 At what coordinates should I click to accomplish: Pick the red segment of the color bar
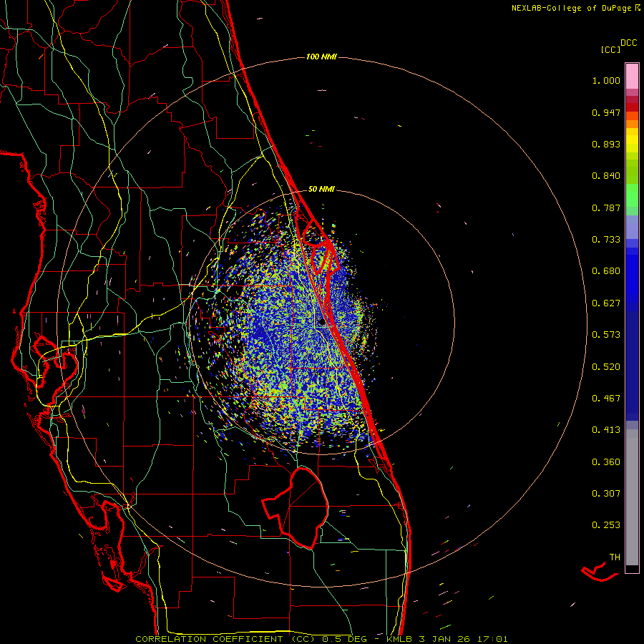[632, 107]
